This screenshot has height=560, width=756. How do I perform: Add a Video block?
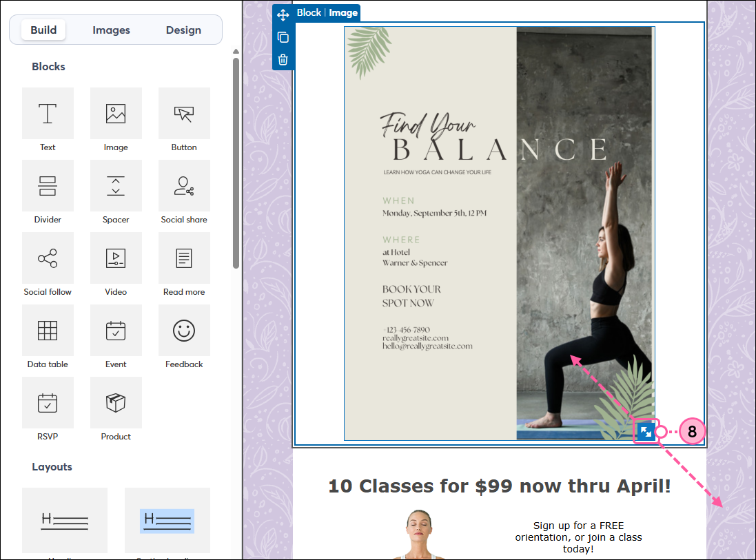116,258
